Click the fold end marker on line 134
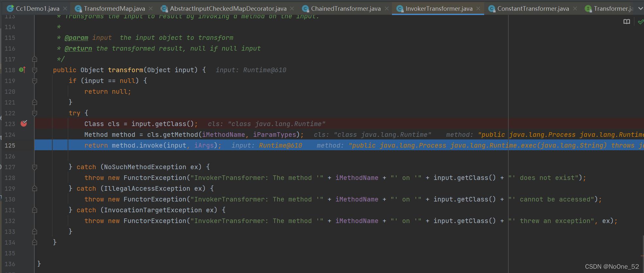Image resolution: width=644 pixels, height=273 pixels. pyautogui.click(x=35, y=242)
